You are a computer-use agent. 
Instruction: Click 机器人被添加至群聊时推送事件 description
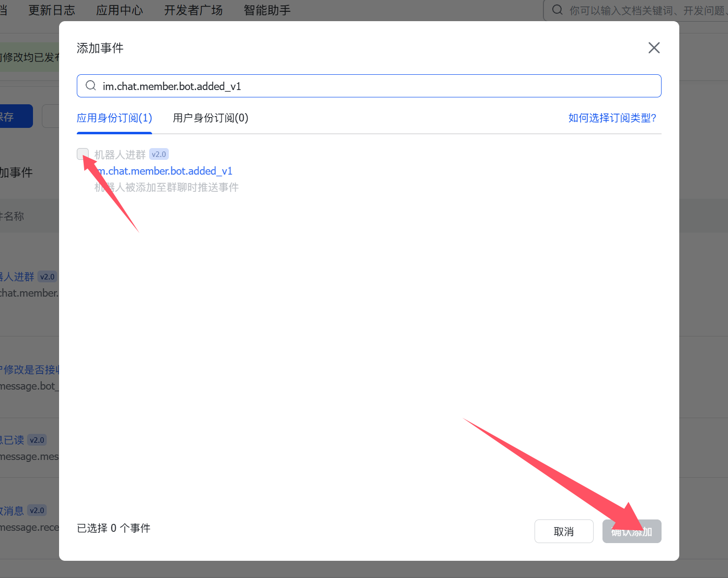coord(166,187)
